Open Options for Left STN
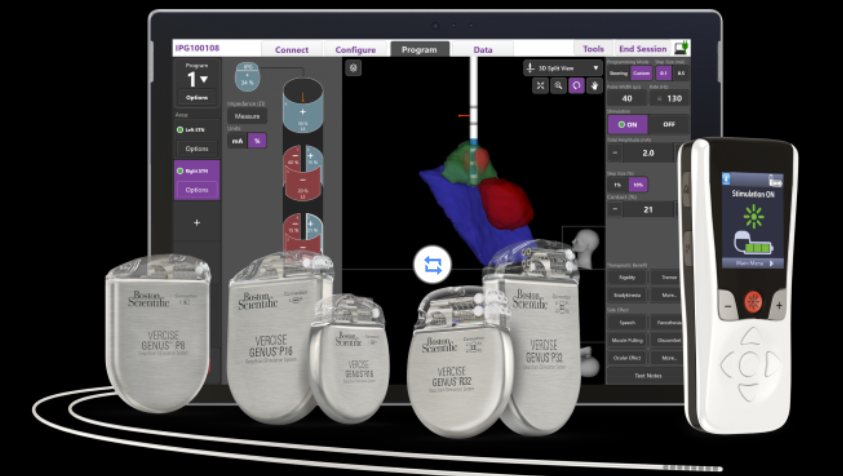843x476 pixels. [x=197, y=148]
